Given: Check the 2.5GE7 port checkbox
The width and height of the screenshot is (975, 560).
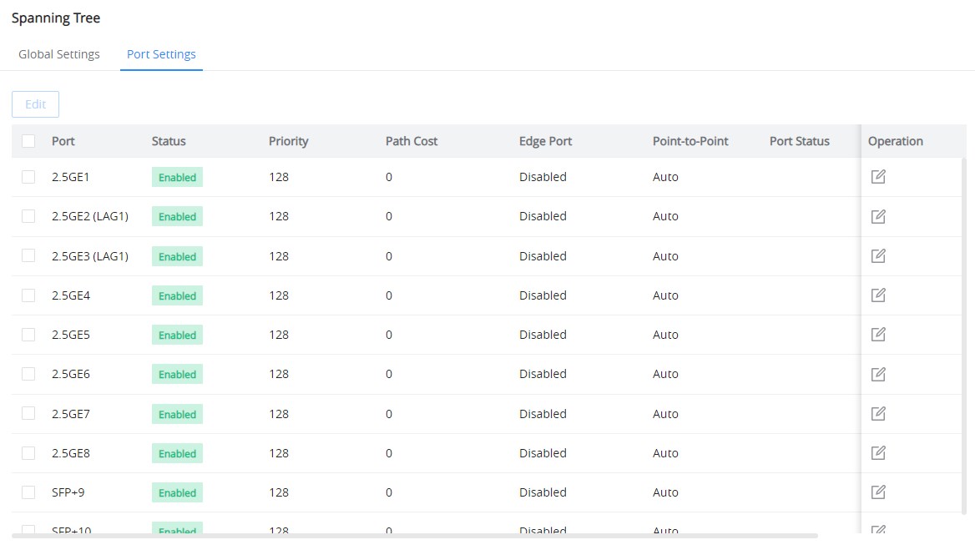Looking at the screenshot, I should pyautogui.click(x=28, y=413).
